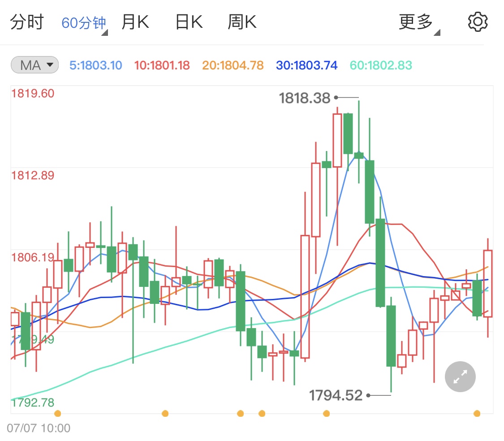
Task: Click the 07/07 10:00 time label
Action: [x=39, y=428]
